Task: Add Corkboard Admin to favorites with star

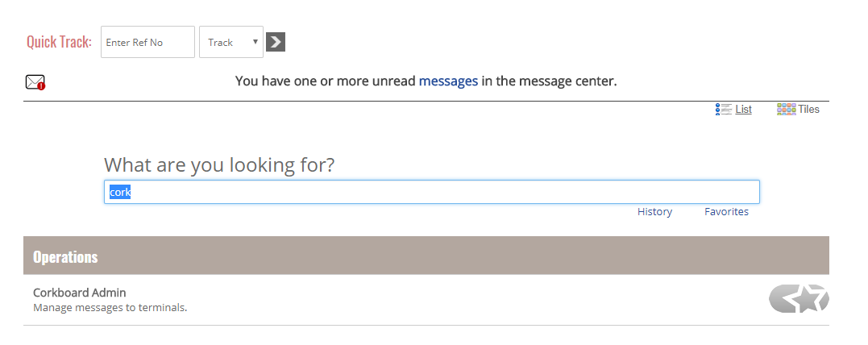Action: pos(799,298)
